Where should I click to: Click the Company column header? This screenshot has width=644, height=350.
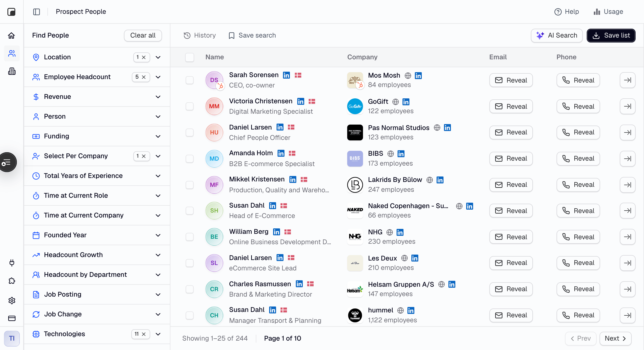[362, 57]
